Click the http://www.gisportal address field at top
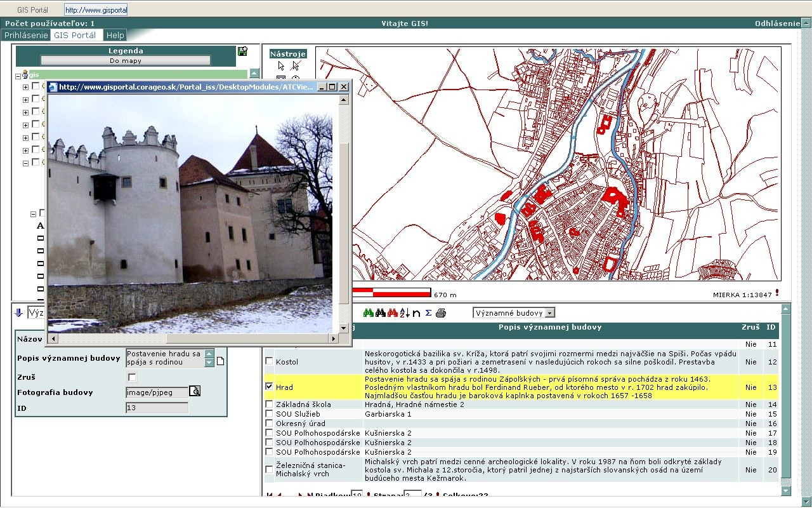 point(96,10)
